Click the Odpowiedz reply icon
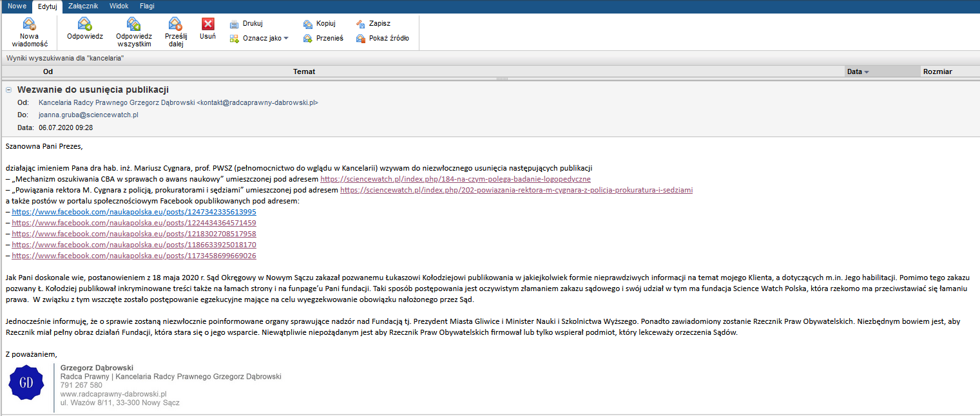The height and width of the screenshot is (416, 980). (x=84, y=24)
